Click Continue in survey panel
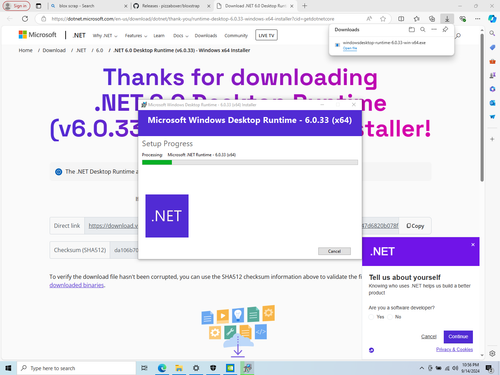 458,336
